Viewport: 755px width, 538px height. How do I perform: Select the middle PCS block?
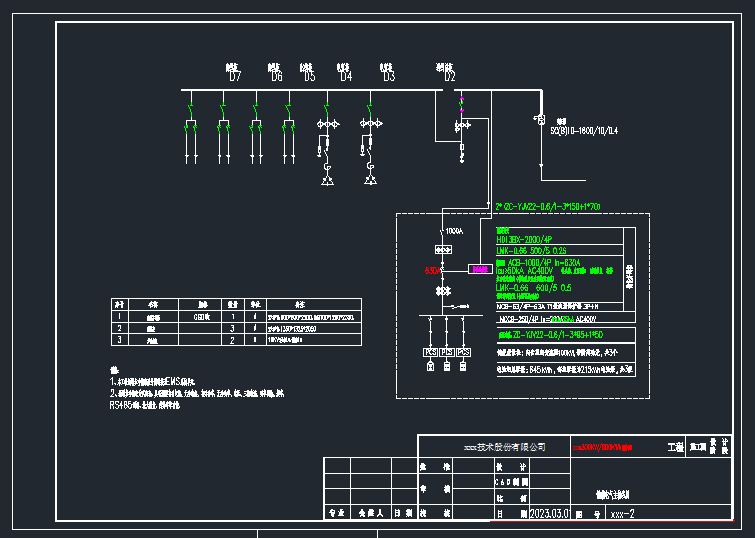447,352
